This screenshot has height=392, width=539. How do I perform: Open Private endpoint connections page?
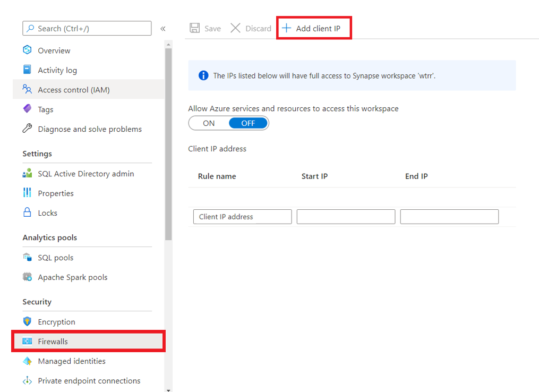coord(89,380)
